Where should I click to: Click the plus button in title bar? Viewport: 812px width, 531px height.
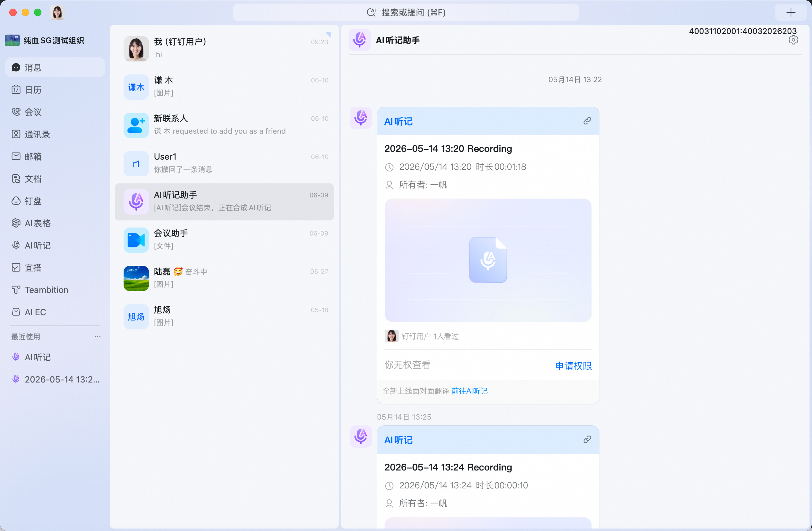coord(791,13)
